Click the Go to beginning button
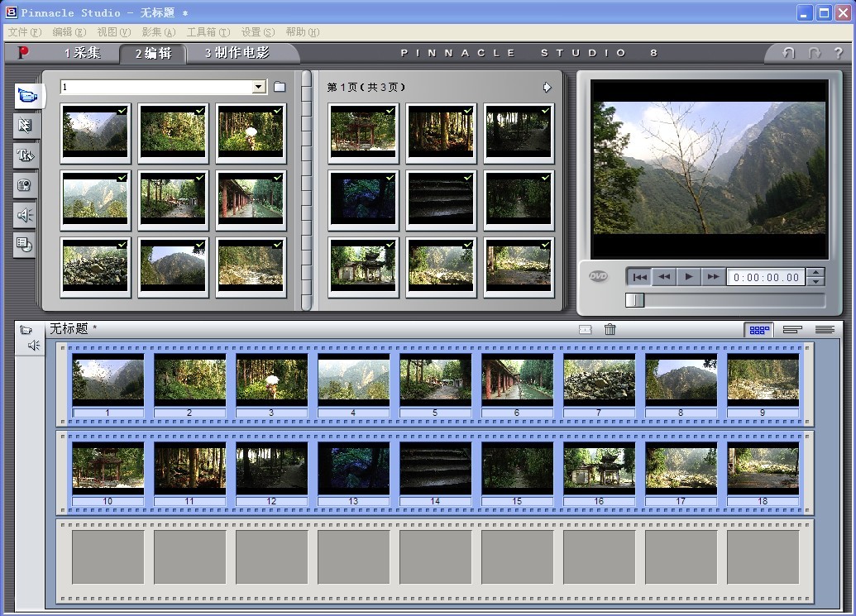 tap(638, 277)
